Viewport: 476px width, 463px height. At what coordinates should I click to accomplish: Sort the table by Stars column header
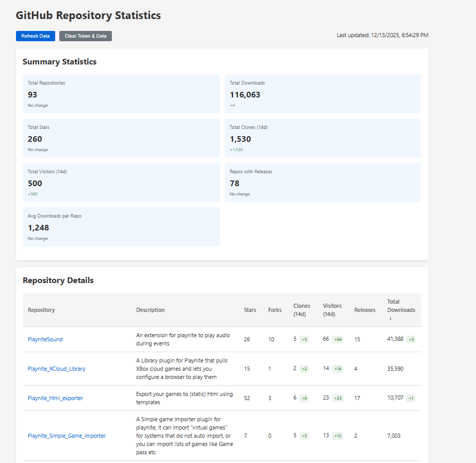[250, 310]
